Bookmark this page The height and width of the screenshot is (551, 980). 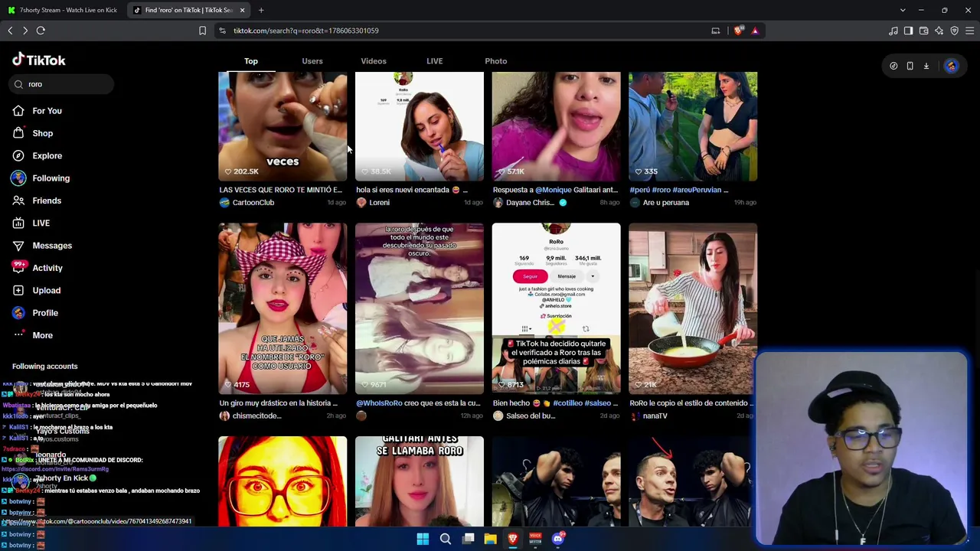click(202, 31)
